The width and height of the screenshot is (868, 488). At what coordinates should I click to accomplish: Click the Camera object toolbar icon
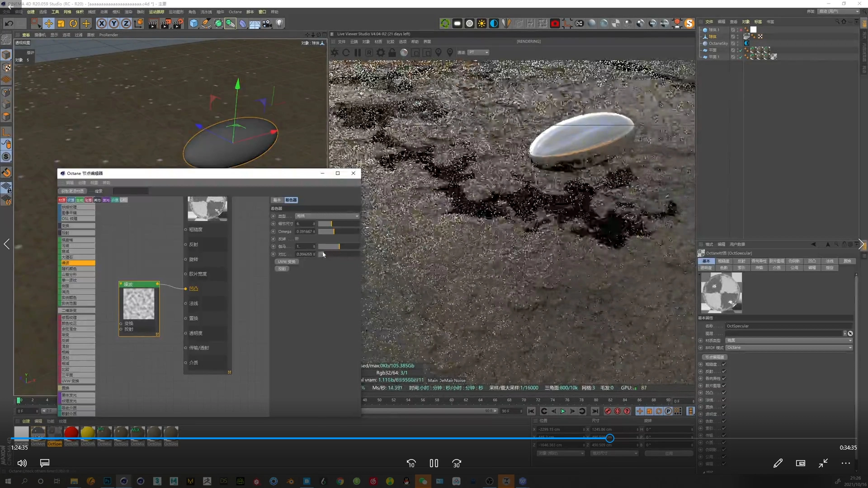tap(267, 23)
